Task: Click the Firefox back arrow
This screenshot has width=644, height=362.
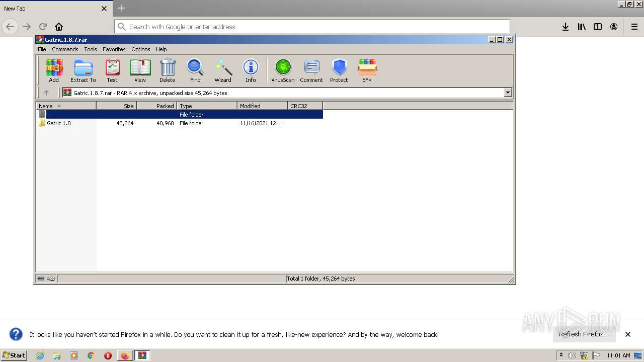Action: pos(10,27)
